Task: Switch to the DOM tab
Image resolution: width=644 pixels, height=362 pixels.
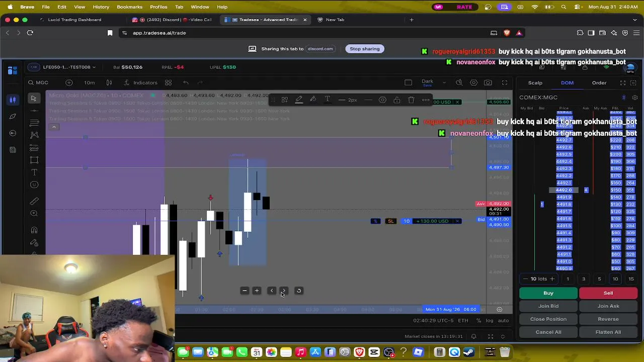Action: (567, 83)
